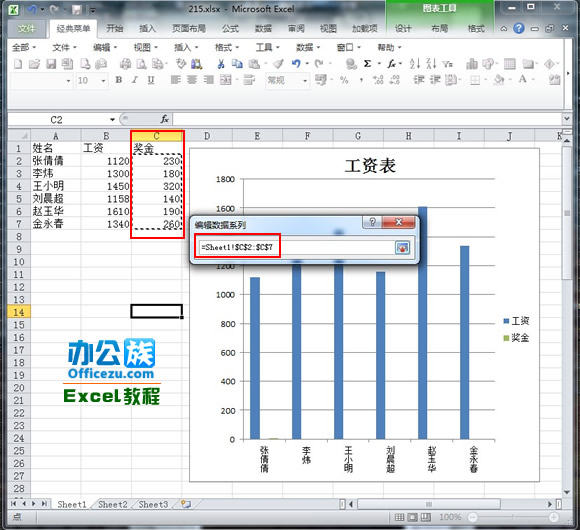Apply right text alignment
Image resolution: width=580 pixels, height=530 pixels.
click(208, 80)
